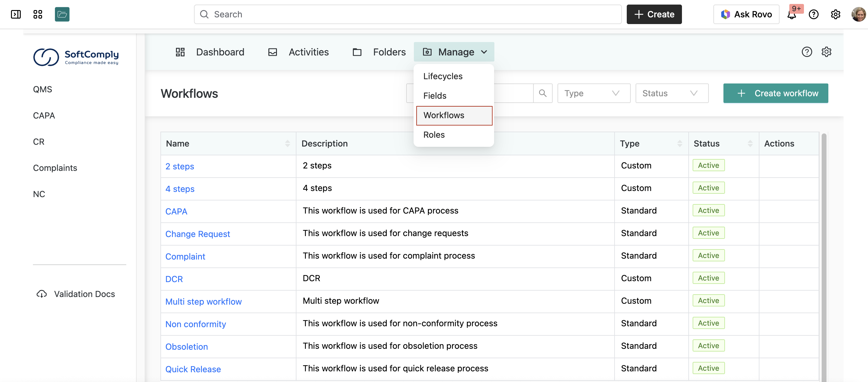Toggle the sidebar collapse icon
Image resolution: width=868 pixels, height=382 pixels.
coord(16,14)
